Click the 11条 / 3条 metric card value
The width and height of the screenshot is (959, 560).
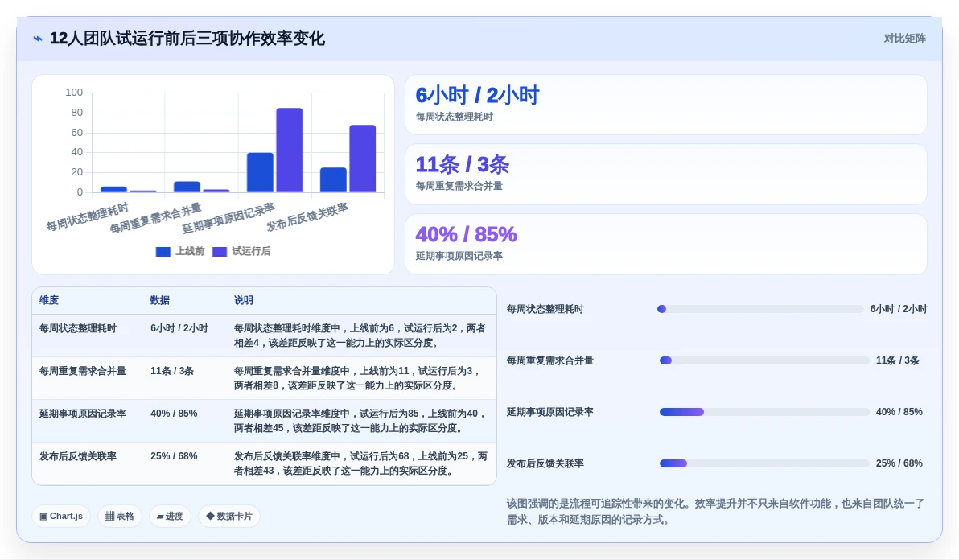[463, 164]
